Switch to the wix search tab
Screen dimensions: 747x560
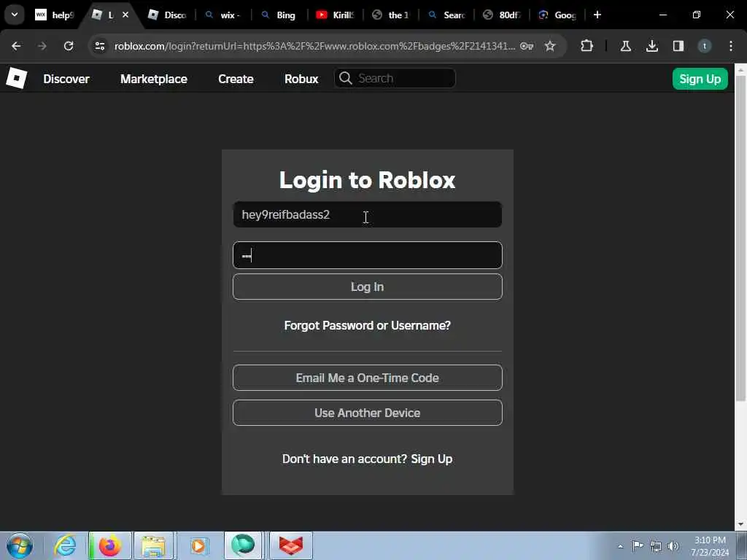pyautogui.click(x=222, y=15)
